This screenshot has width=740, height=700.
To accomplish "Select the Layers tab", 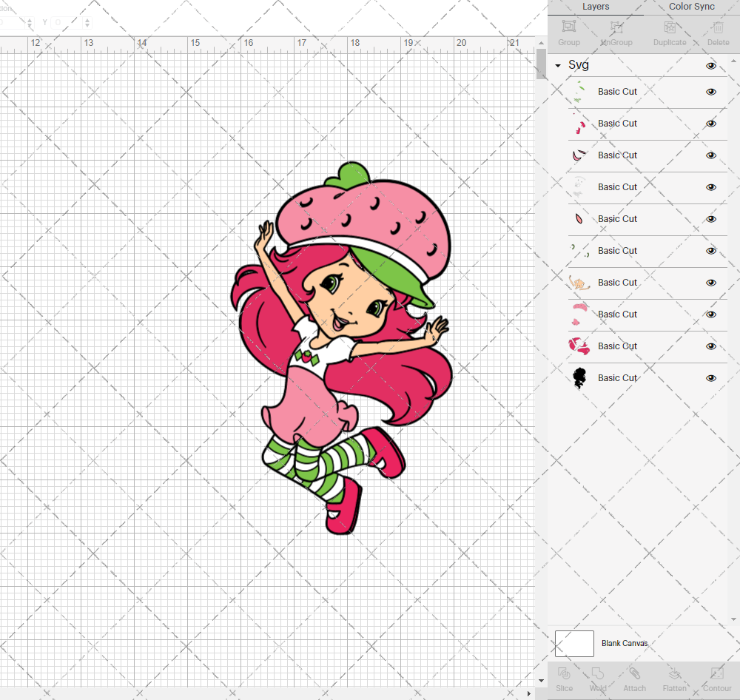I will [x=596, y=7].
